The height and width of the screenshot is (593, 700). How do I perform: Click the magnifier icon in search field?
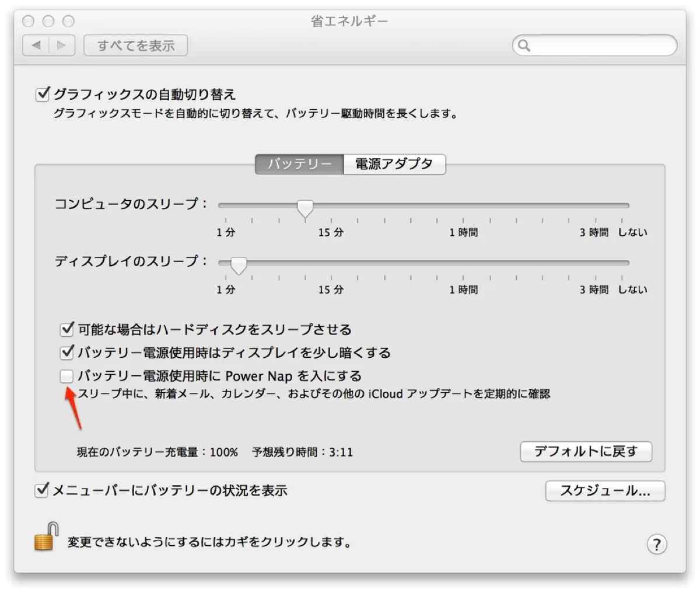pyautogui.click(x=524, y=46)
